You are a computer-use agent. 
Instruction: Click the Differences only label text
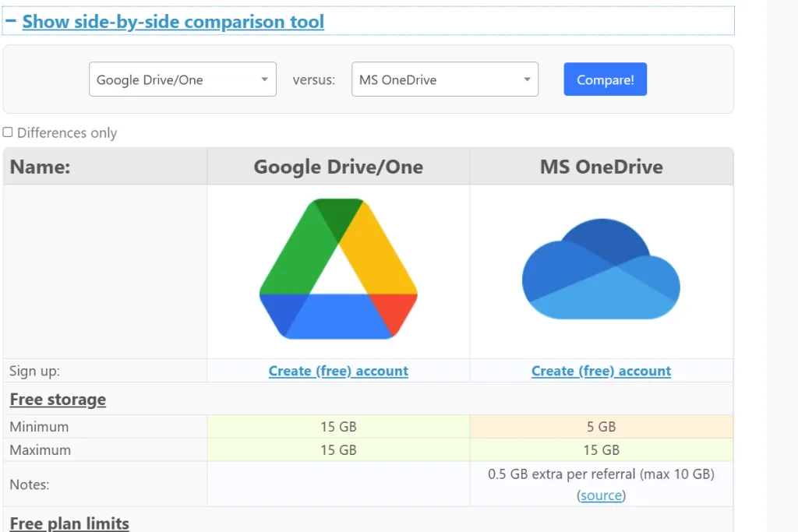67,132
